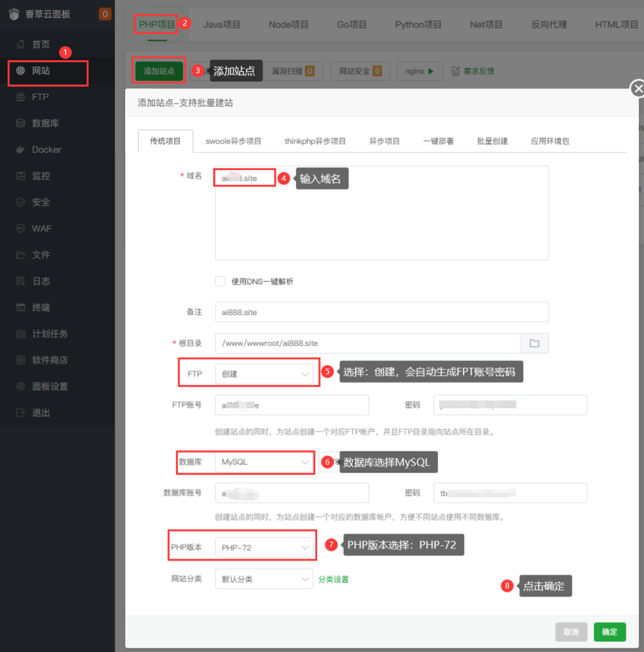This screenshot has height=652, width=644.
Task: Switch to the Net项目 tab
Action: (486, 24)
